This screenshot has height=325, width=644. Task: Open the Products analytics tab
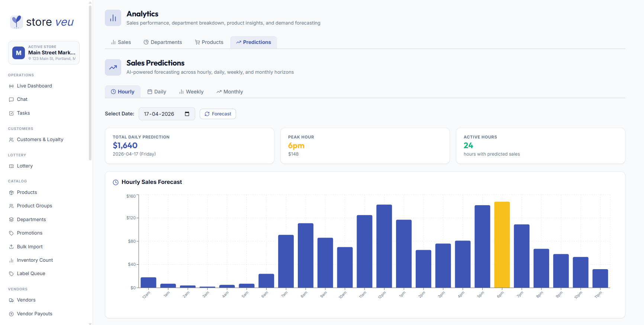[209, 42]
